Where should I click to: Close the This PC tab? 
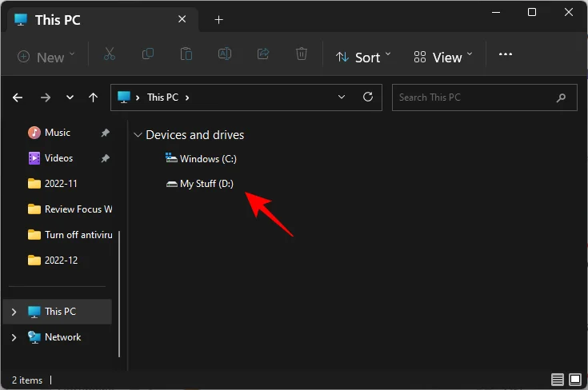pos(182,19)
